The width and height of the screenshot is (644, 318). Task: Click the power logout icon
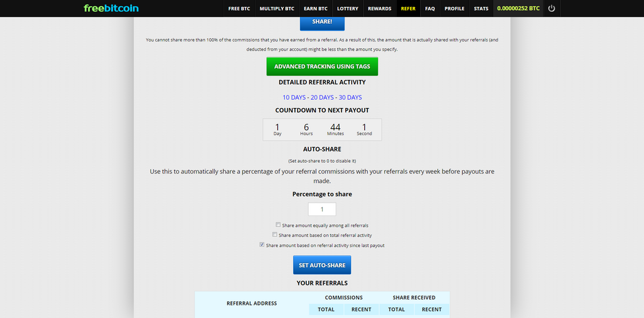(552, 8)
